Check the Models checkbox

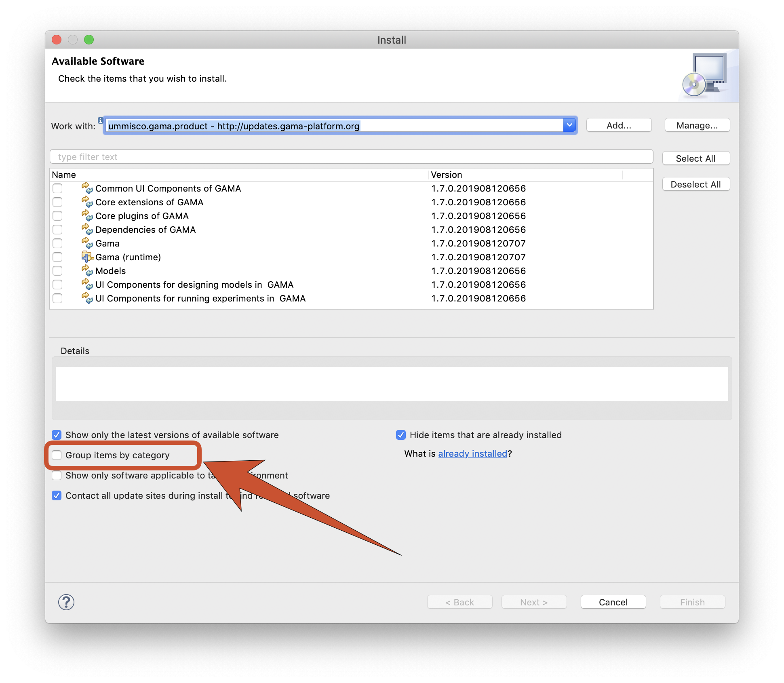57,271
